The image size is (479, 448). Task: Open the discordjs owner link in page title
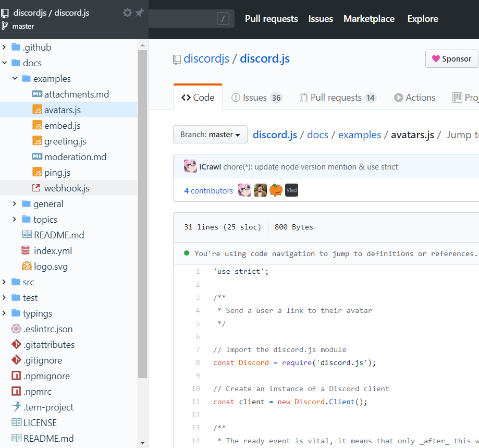click(x=206, y=59)
